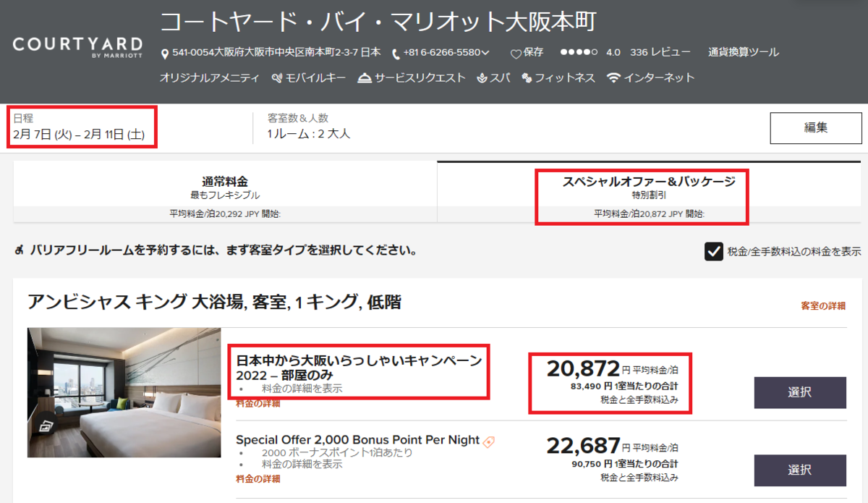Click 2000 ボーナスポイント1泊あたり text
868x503 pixels.
(x=337, y=453)
